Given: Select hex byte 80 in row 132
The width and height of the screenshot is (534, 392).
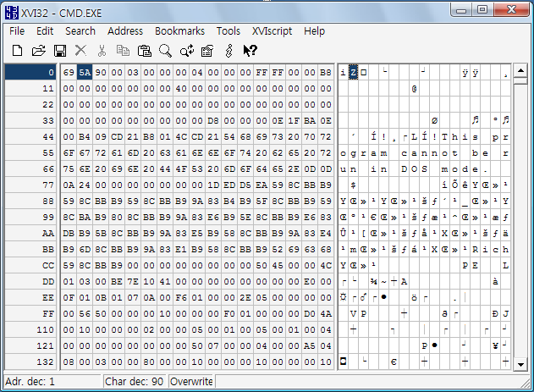Looking at the screenshot, I should [x=149, y=362].
